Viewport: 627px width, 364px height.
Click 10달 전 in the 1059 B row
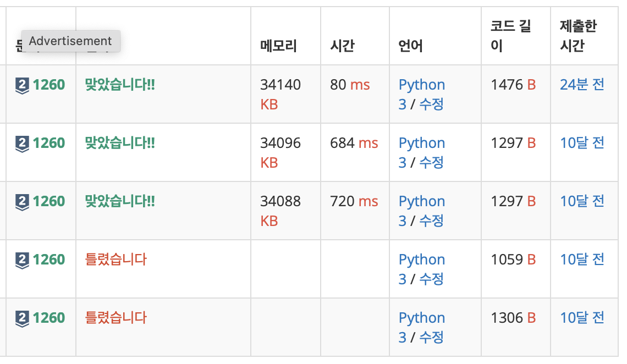[x=582, y=260]
